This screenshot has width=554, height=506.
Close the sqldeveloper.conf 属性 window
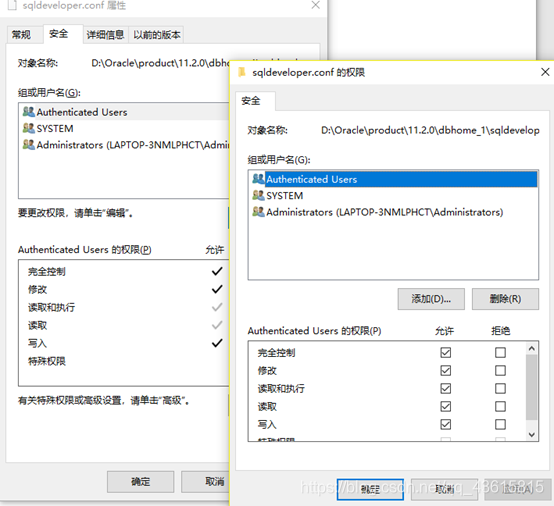(316, 5)
